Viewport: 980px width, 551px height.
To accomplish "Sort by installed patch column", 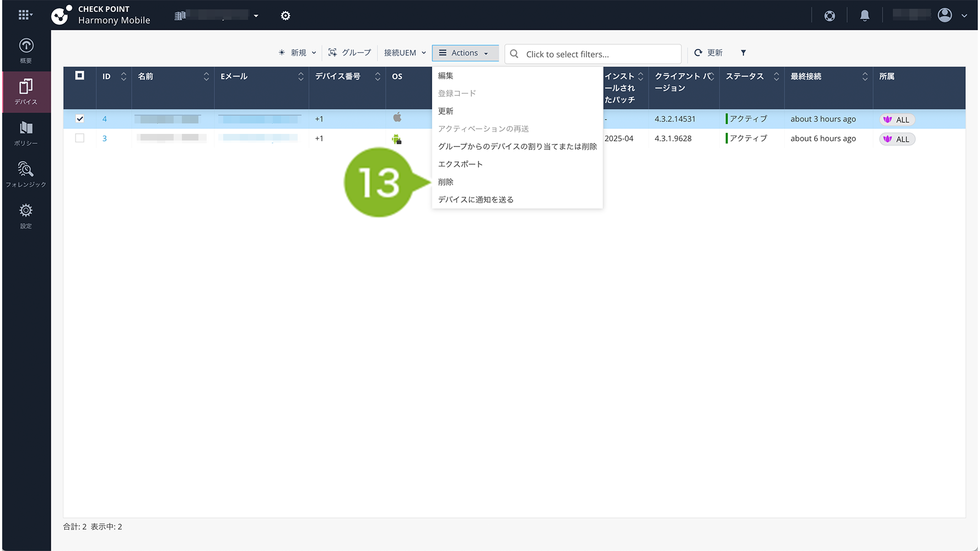I will pyautogui.click(x=640, y=77).
